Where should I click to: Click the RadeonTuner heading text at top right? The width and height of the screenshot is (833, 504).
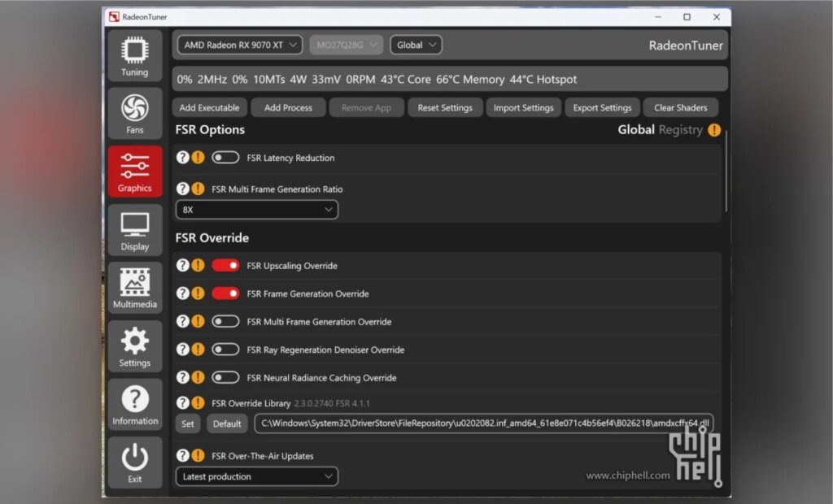[685, 46]
